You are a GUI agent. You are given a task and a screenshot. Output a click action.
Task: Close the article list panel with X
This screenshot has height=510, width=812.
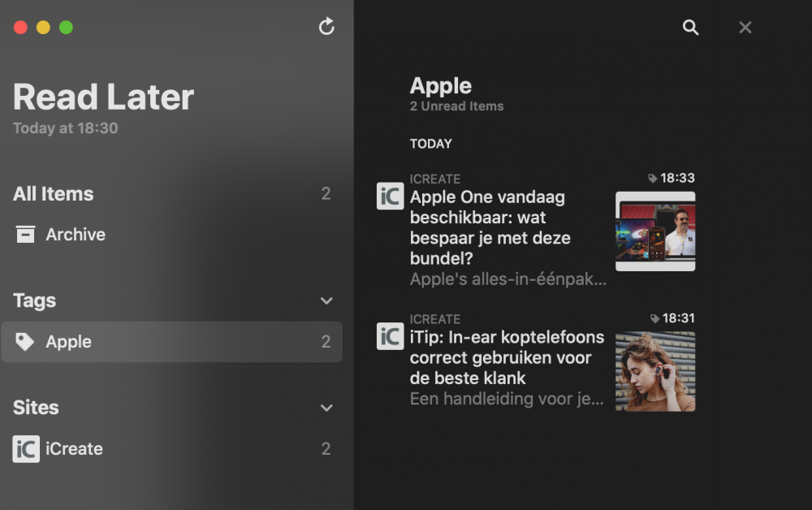point(745,28)
